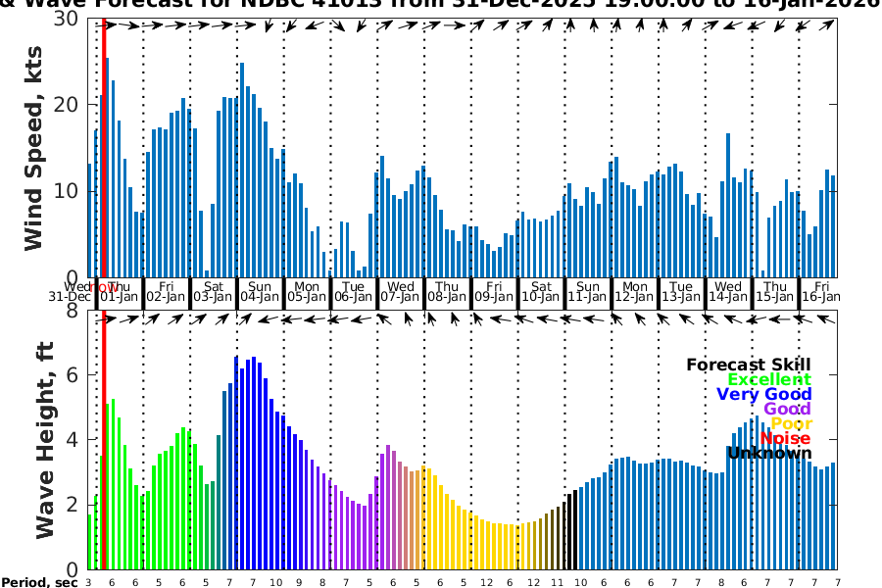Click the "Period, sec" row label
Image resolution: width=882 pixels, height=588 pixels.
[39, 583]
